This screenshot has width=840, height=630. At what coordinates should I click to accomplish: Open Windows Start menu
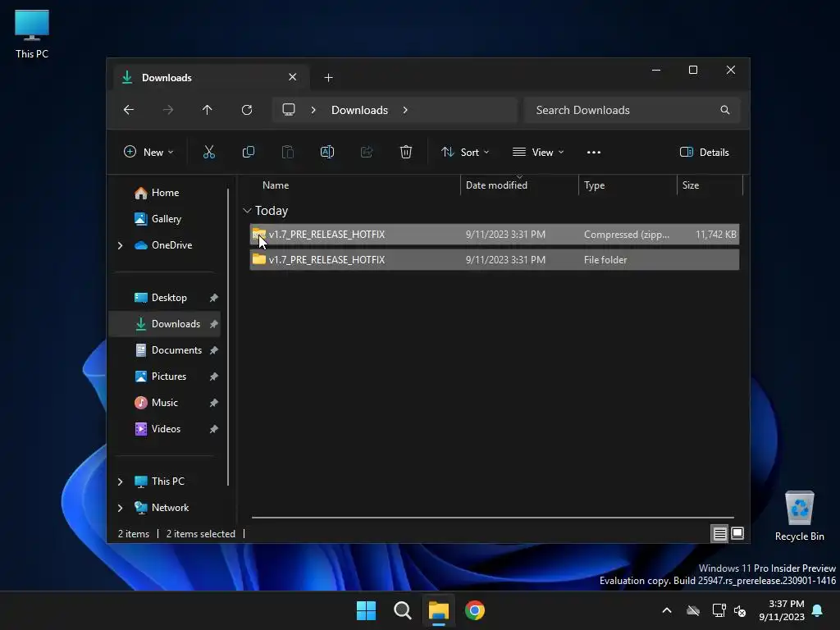[367, 610]
